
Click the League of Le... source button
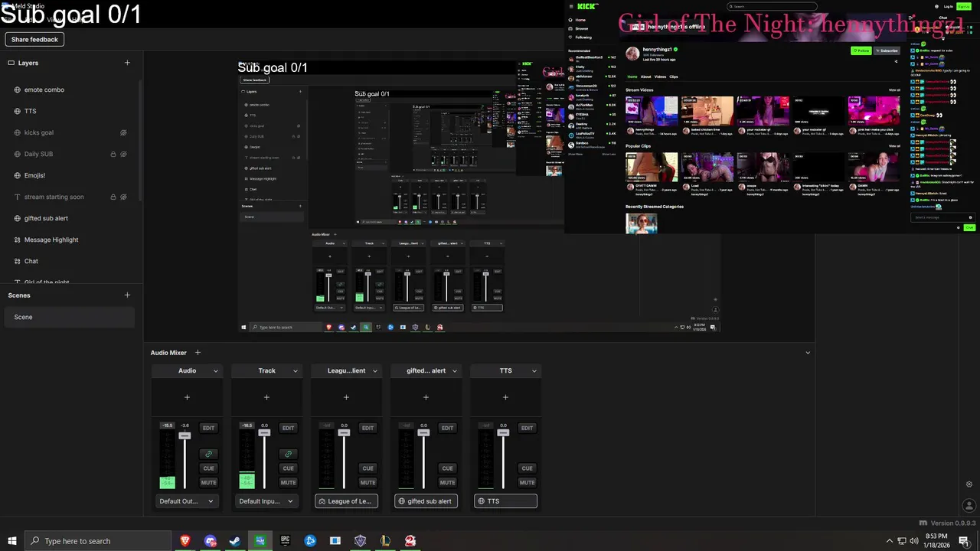346,501
